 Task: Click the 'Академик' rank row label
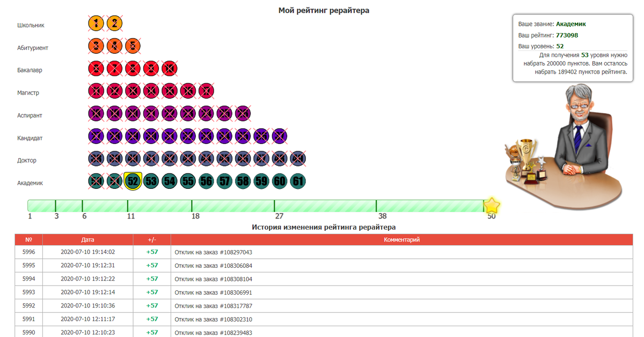(x=30, y=183)
